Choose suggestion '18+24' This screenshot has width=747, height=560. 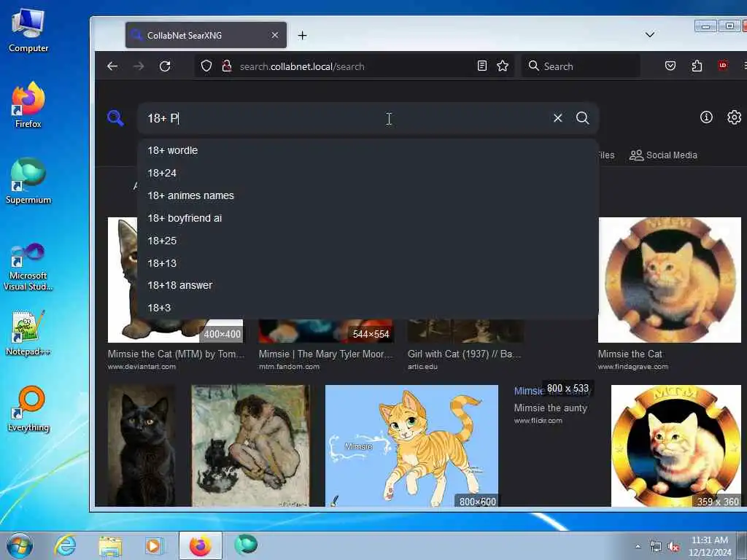click(x=368, y=173)
